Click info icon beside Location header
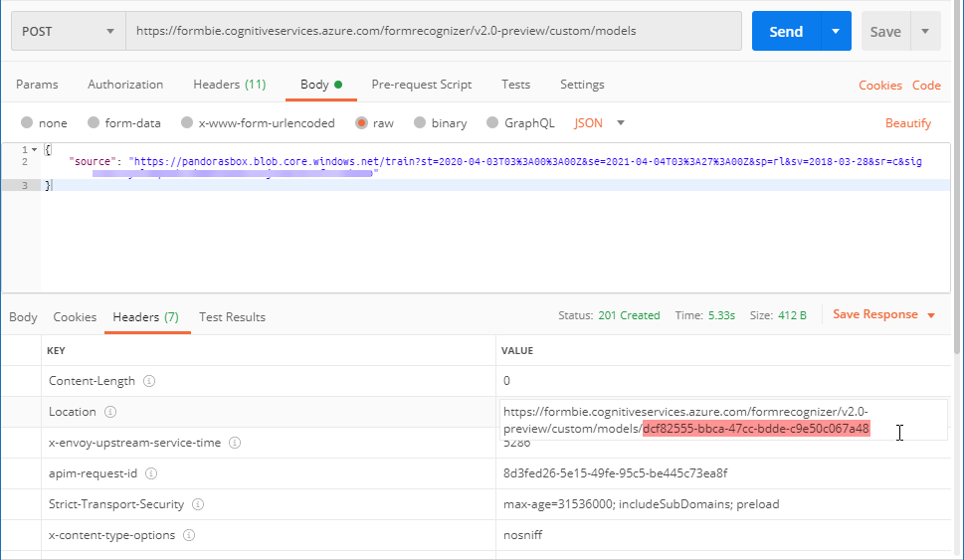This screenshot has width=964, height=560. point(110,412)
